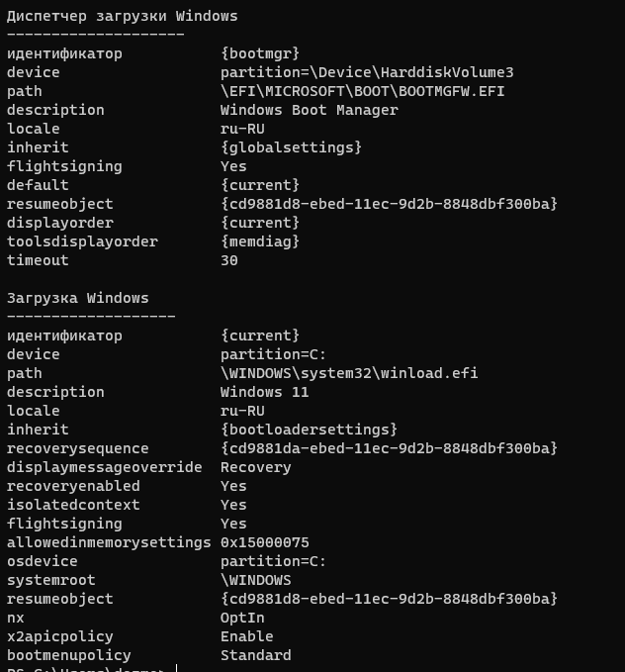The height and width of the screenshot is (672, 625).
Task: Click the "Enable" x2apicpolicy value
Action: (246, 636)
